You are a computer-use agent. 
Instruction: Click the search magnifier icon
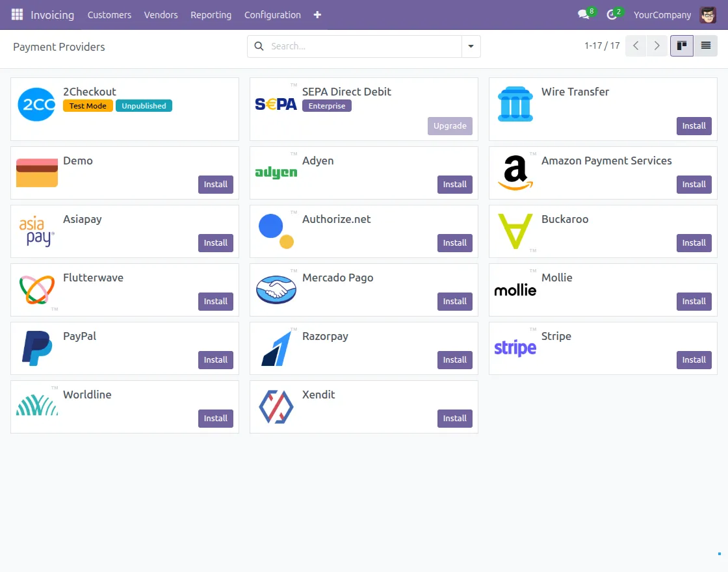(x=259, y=46)
